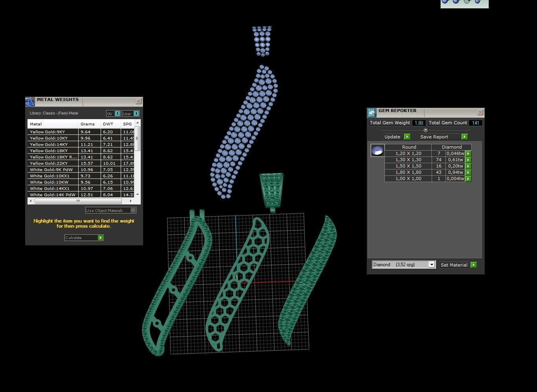Click the Metal column header
Viewport: 537px width, 392px height.
pos(53,124)
